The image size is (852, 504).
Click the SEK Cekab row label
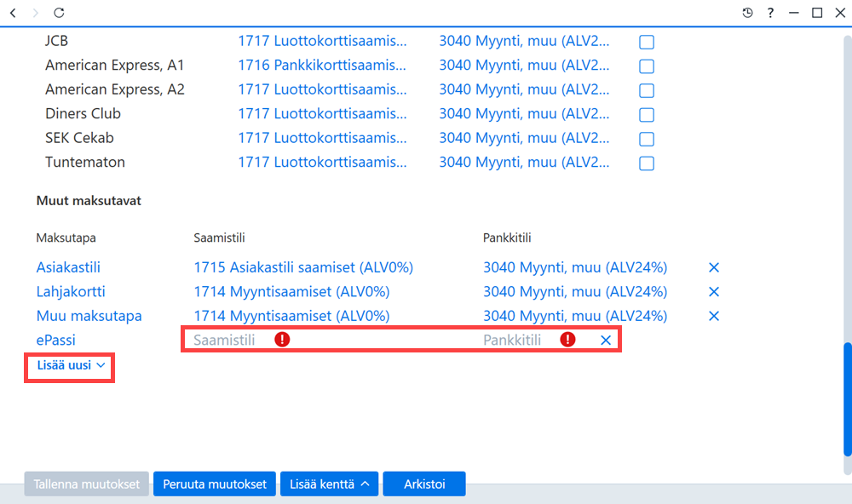click(x=79, y=138)
